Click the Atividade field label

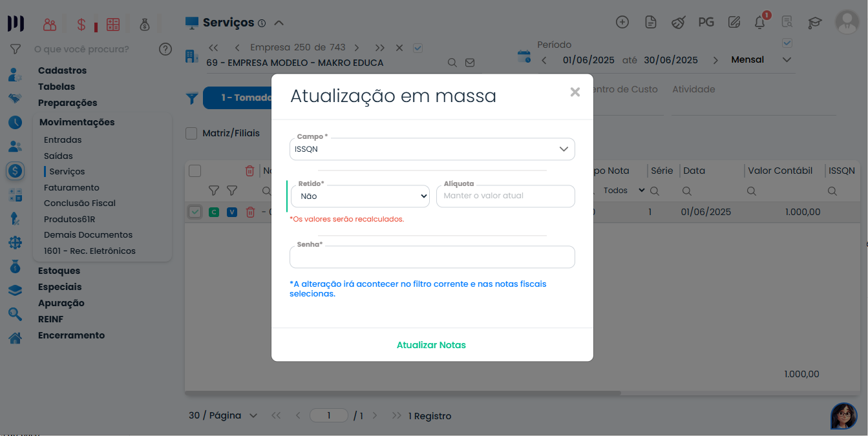[693, 89]
